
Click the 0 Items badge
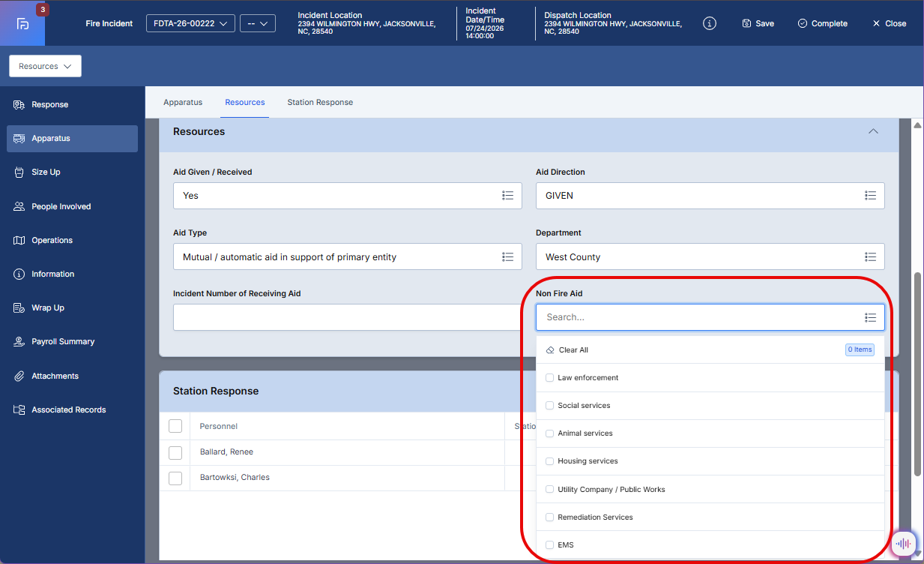click(860, 349)
